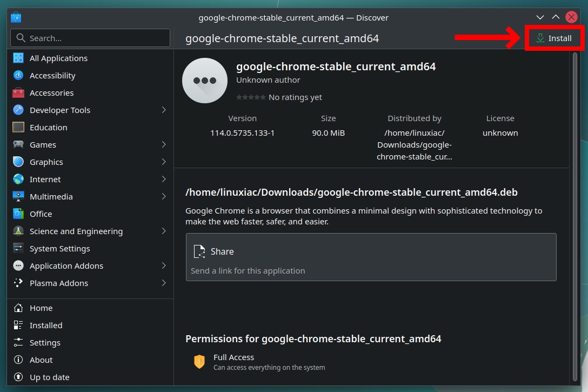This screenshot has width=588, height=392.
Task: Click the license value unknown
Action: 500,133
